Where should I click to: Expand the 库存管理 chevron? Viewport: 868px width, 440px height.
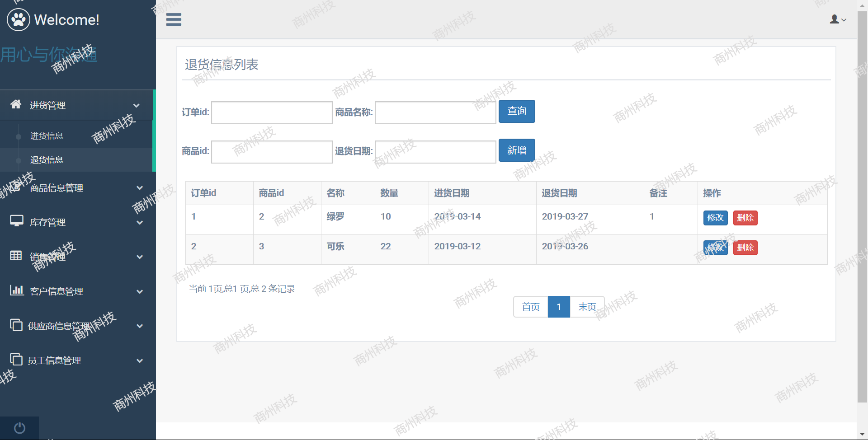point(140,222)
